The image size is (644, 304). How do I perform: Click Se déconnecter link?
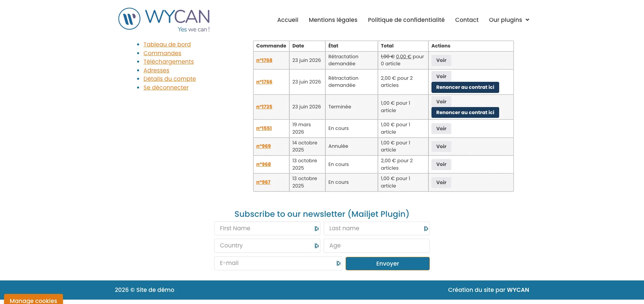click(166, 88)
